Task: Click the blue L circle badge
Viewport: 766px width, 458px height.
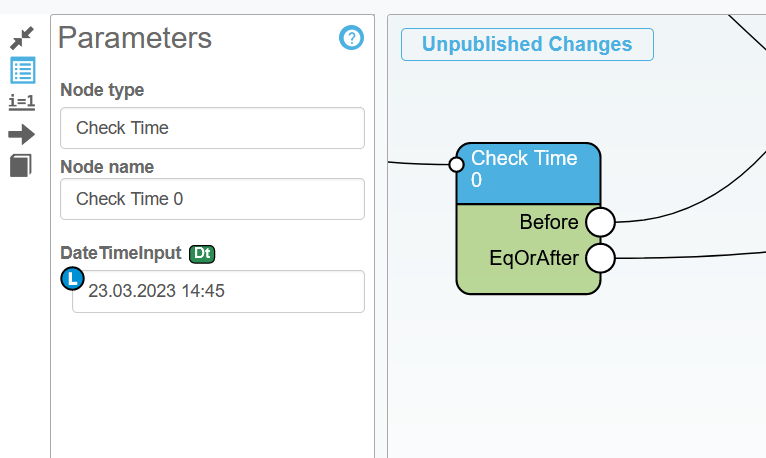Action: (x=72, y=279)
